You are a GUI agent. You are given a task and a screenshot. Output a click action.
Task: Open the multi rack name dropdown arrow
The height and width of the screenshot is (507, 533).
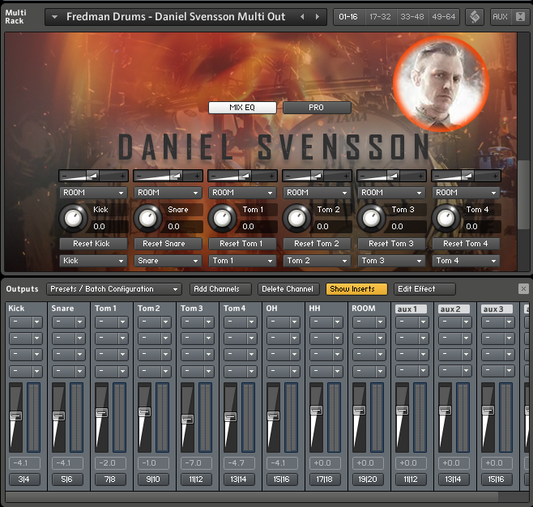point(54,17)
